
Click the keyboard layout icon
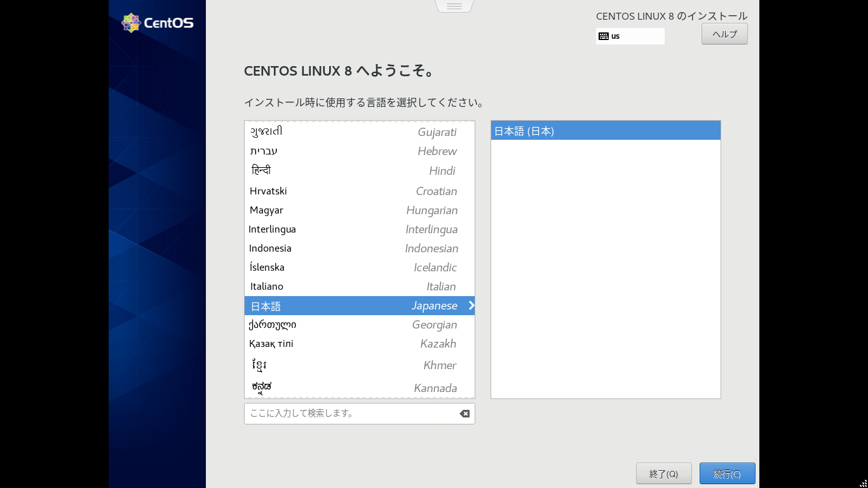[x=604, y=36]
